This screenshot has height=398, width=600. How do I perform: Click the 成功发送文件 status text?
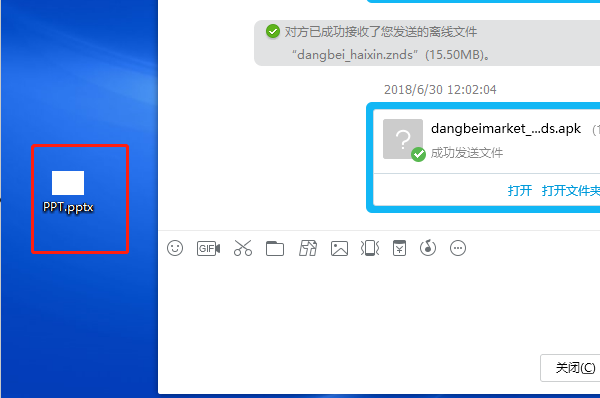click(466, 153)
